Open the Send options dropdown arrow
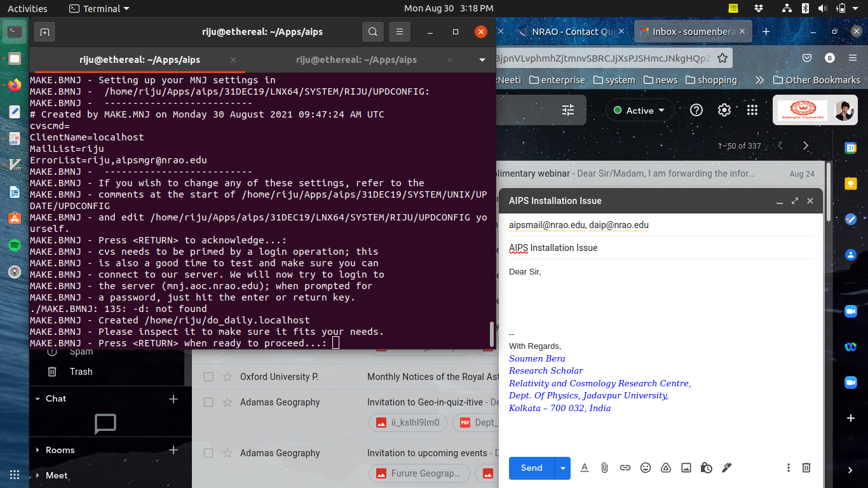868x488 pixels. (x=562, y=468)
